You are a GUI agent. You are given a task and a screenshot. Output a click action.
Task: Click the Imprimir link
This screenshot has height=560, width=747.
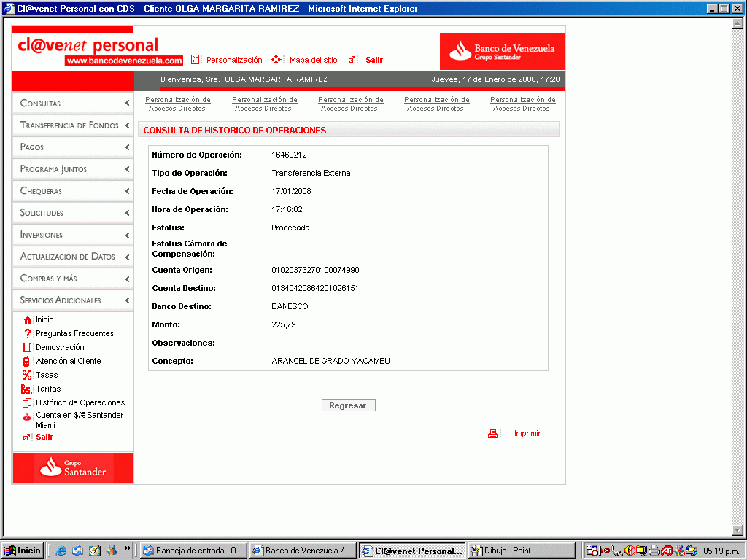(527, 433)
